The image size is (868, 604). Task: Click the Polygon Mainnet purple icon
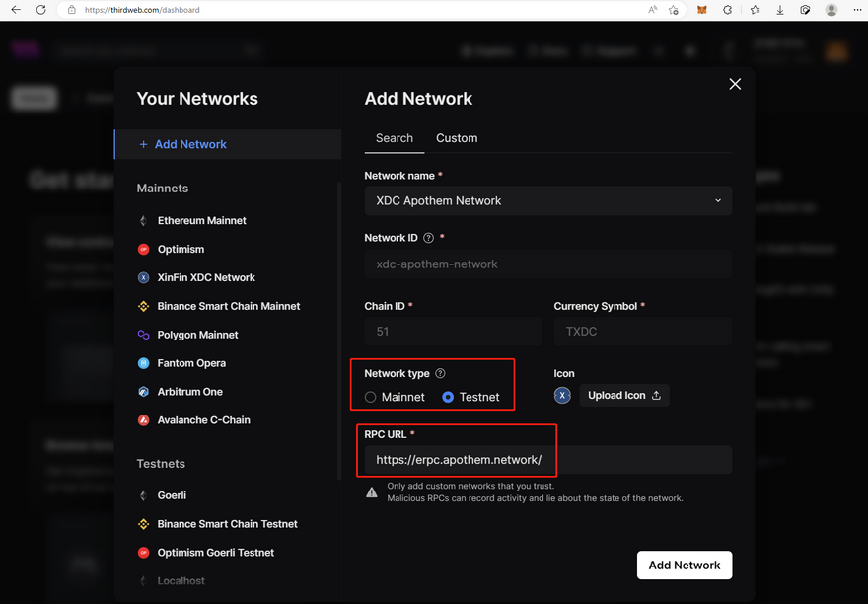(144, 336)
